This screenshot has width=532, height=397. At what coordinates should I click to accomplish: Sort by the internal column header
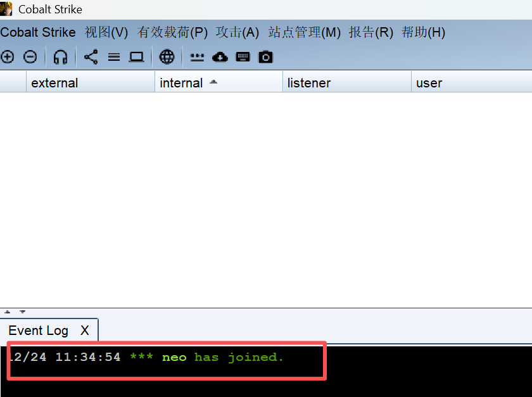(219, 82)
